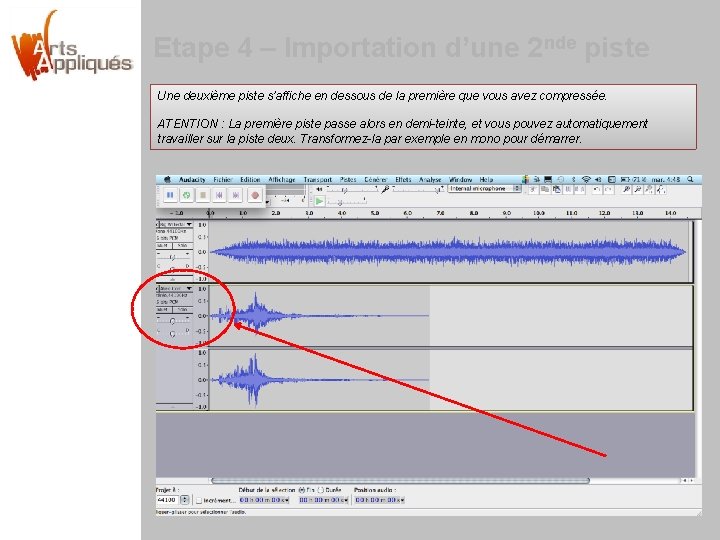Click the second track's pan slider
This screenshot has height=540, width=720.
click(x=173, y=333)
